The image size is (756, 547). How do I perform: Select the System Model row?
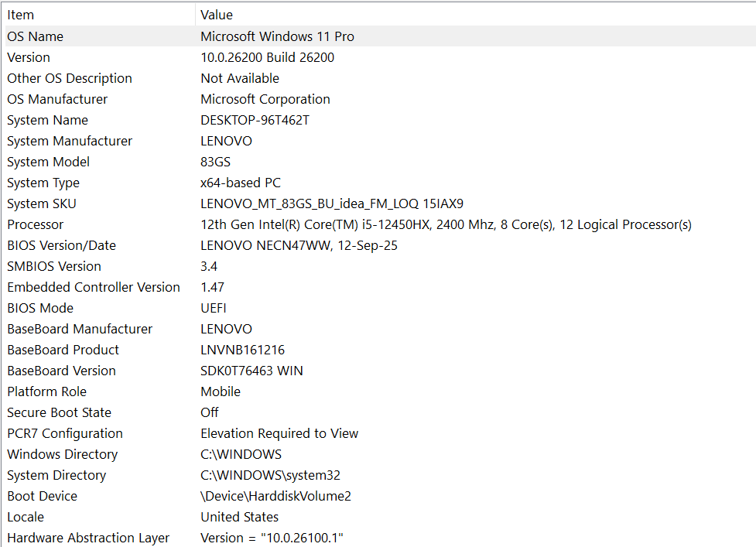click(381, 162)
